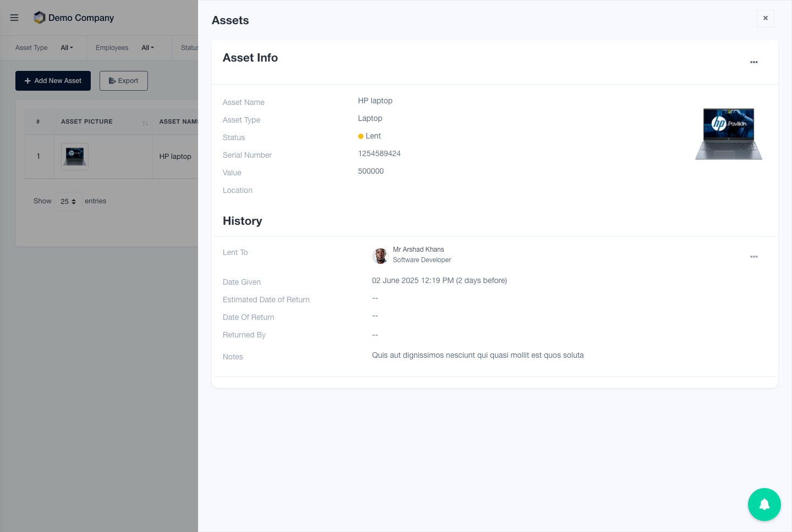
Task: Open History entry more options menu
Action: [754, 257]
